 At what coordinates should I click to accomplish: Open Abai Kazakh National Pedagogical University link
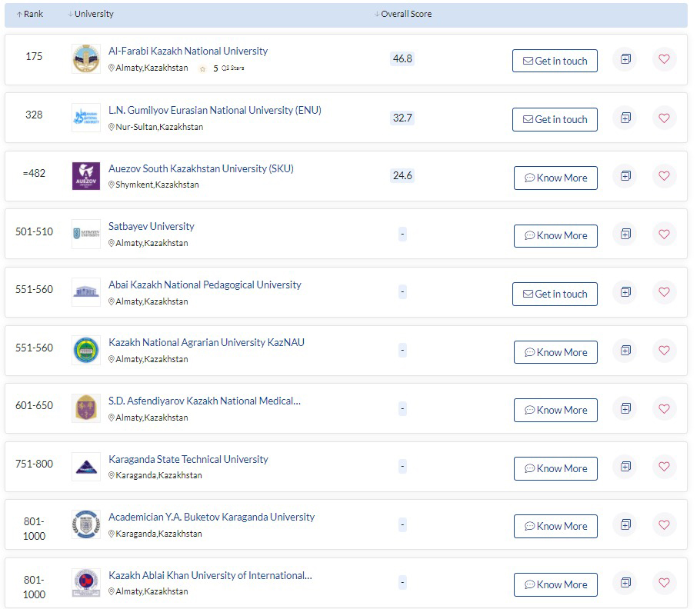[x=205, y=285]
